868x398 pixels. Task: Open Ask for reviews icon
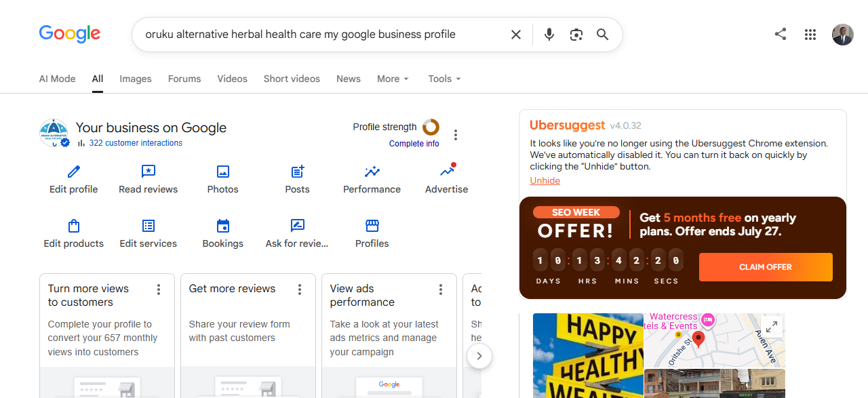298,226
